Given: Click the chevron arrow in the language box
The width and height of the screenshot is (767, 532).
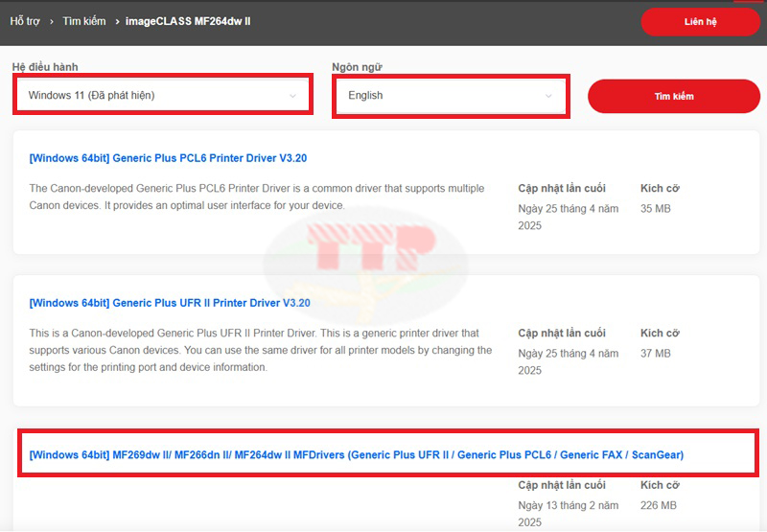Looking at the screenshot, I should coord(548,96).
